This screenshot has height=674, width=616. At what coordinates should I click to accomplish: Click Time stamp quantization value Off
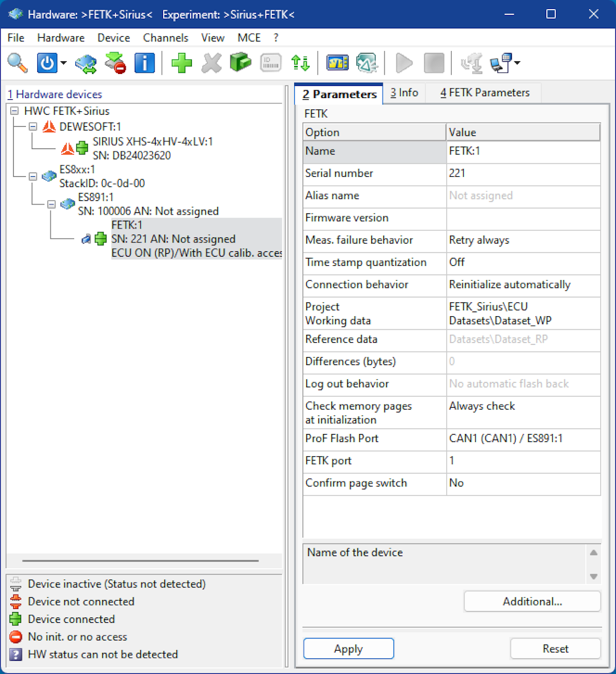523,263
